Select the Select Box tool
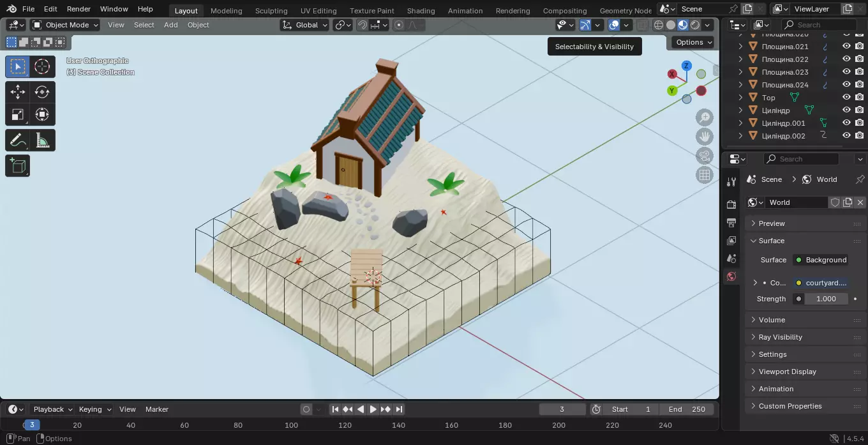Image resolution: width=868 pixels, height=445 pixels. 18,66
